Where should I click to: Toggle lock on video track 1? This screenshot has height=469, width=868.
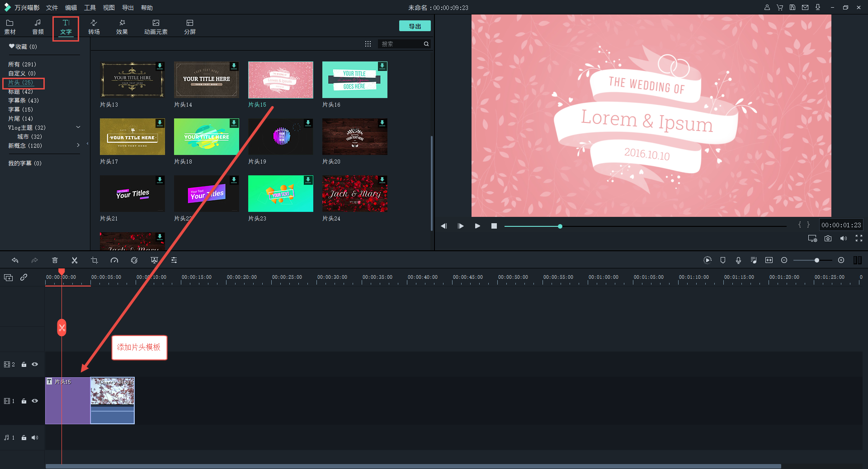point(24,401)
